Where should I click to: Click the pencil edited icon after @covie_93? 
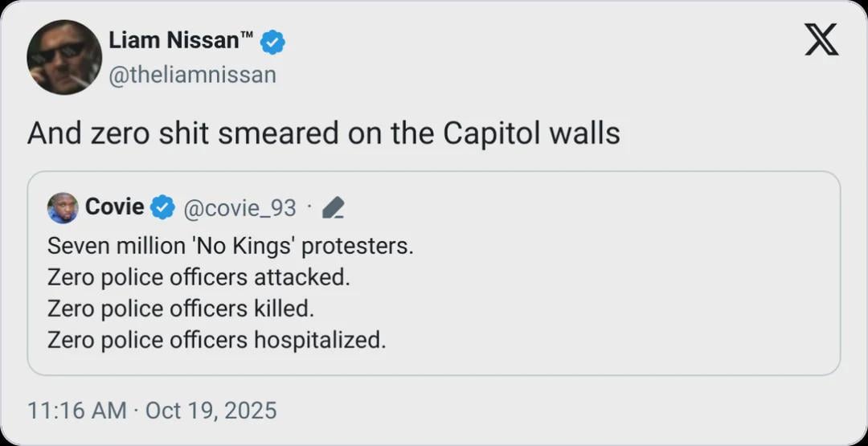click(333, 209)
